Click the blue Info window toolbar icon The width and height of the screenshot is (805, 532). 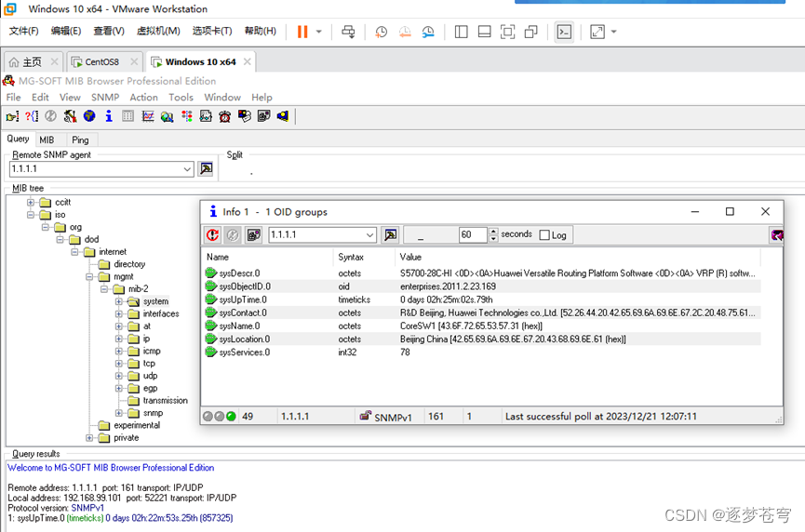[x=109, y=116]
